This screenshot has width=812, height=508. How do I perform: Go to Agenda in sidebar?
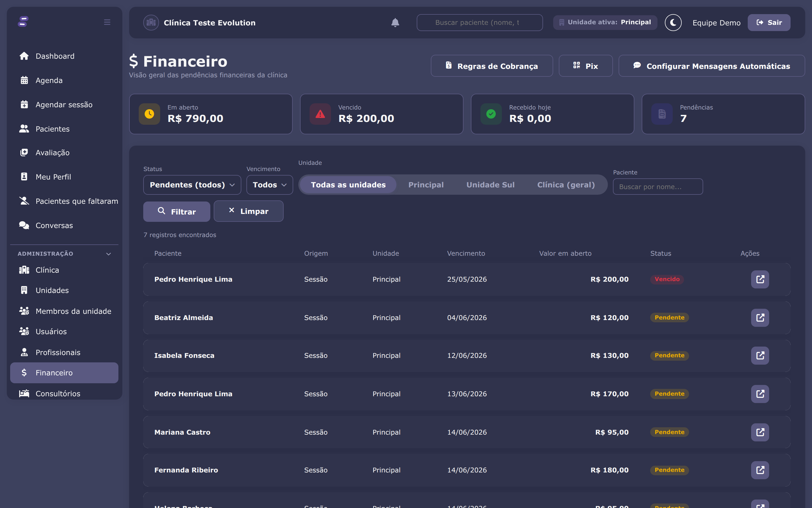coord(64,80)
